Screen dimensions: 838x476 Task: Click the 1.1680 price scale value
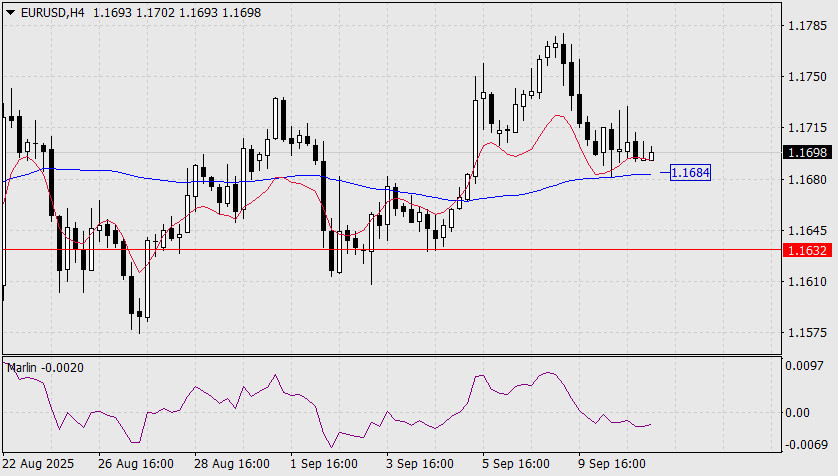pos(808,180)
